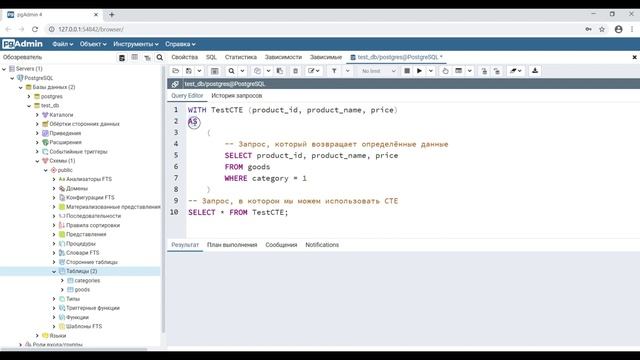Click the Copy icon in query toolbar
Screen dimensions: 640x360
click(x=258, y=71)
